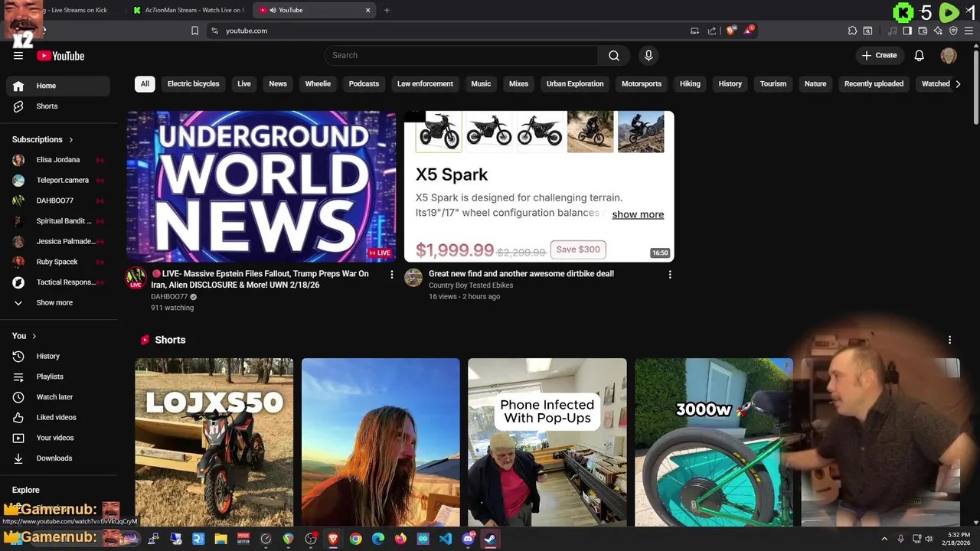
Task: Switch to Ac7ionMan Stream browser tab
Action: (188, 10)
